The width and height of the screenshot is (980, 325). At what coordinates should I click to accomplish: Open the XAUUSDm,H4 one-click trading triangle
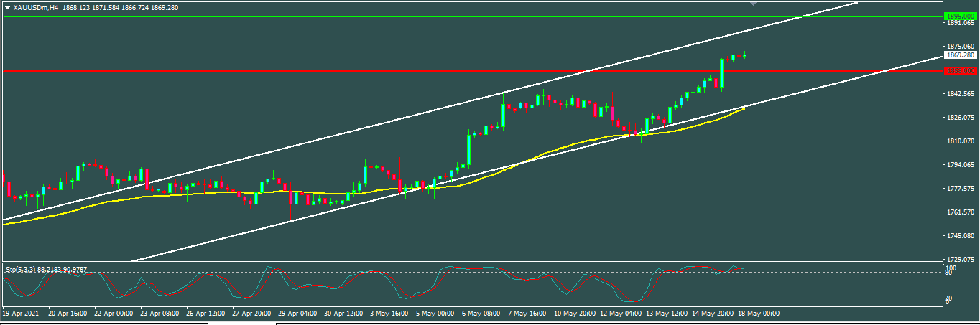coord(7,7)
